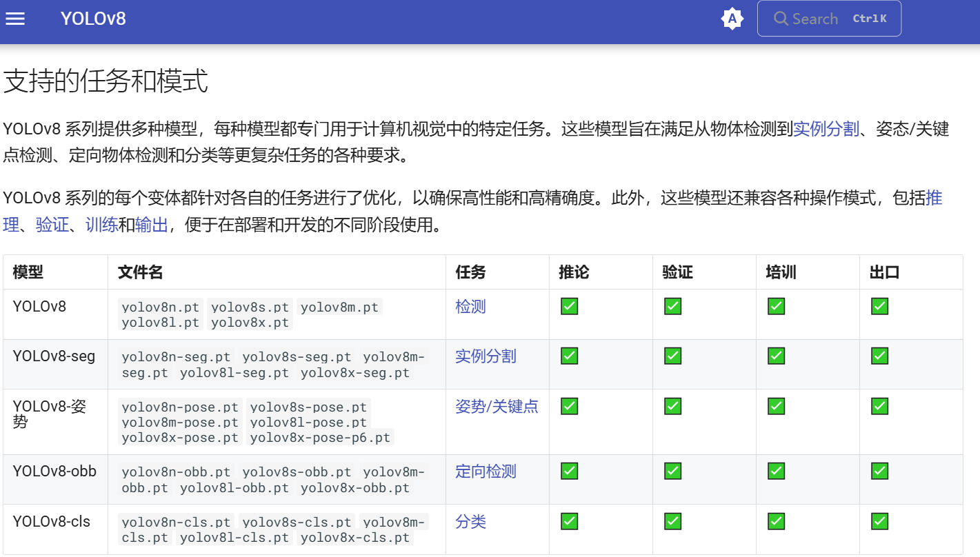Click the 验证 checkmark in the YOLOv8-cls row
Screen dimensions: 980x557
tap(672, 521)
